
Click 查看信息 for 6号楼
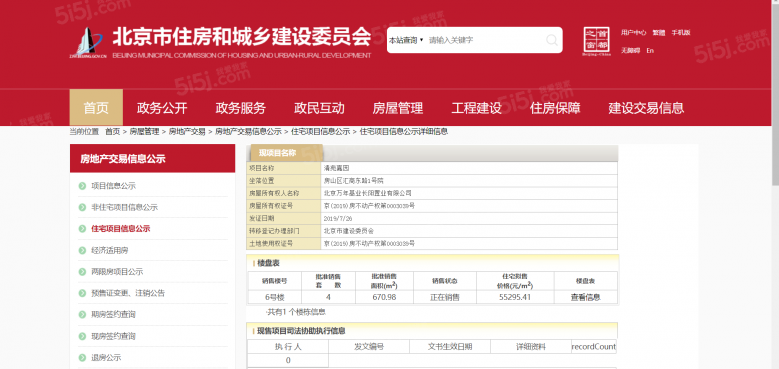tap(585, 297)
